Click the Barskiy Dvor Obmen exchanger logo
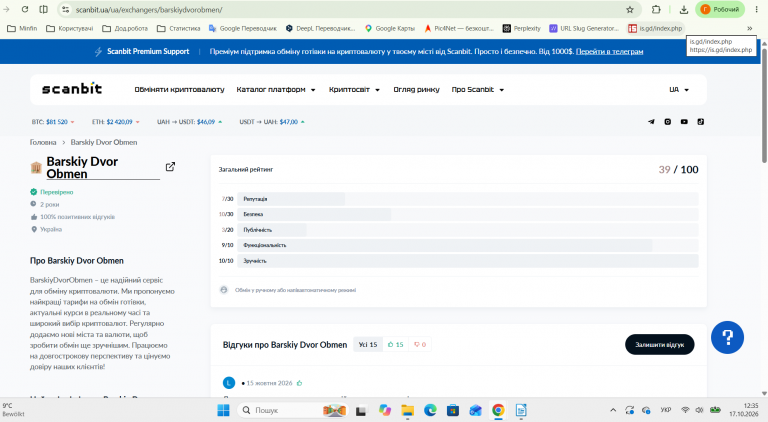The width and height of the screenshot is (768, 422). (36, 168)
